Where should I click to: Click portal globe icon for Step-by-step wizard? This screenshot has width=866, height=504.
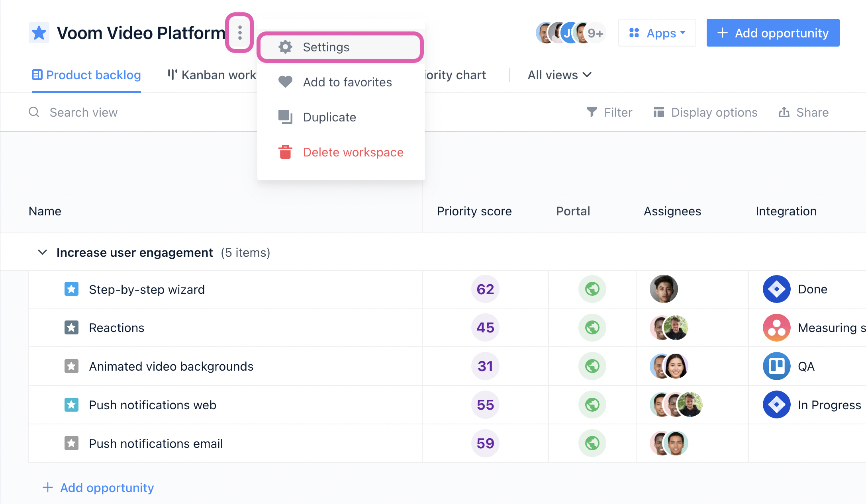(x=592, y=289)
